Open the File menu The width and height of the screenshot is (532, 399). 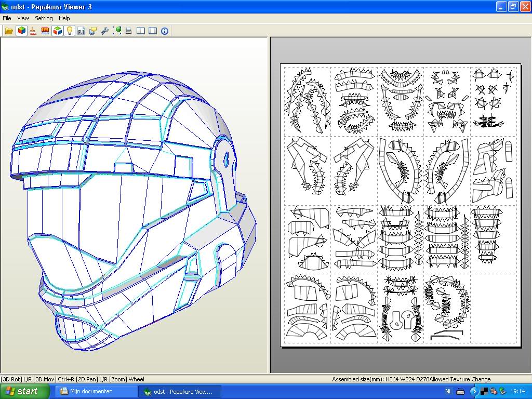coord(7,18)
